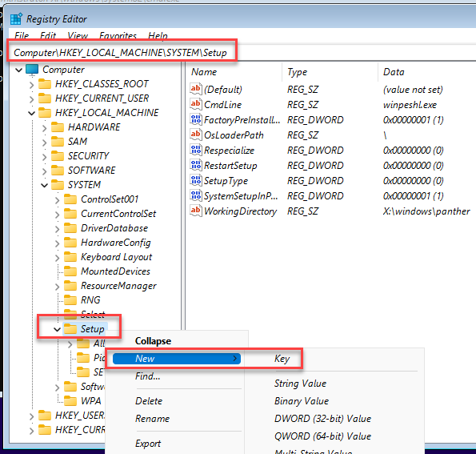Image resolution: width=476 pixels, height=454 pixels.
Task: Click the HKEY_LOCAL_MACHINE folder icon
Action: [45, 113]
